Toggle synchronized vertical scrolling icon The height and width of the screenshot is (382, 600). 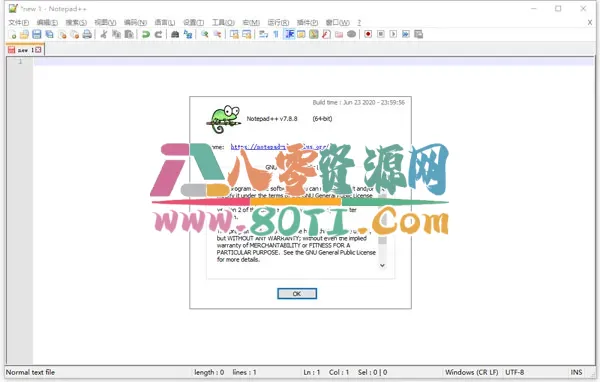pos(234,34)
